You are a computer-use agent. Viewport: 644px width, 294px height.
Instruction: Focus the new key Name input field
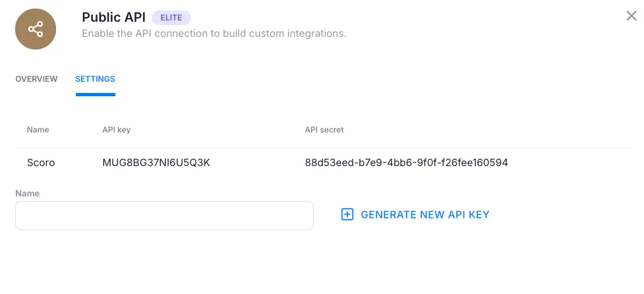click(164, 216)
